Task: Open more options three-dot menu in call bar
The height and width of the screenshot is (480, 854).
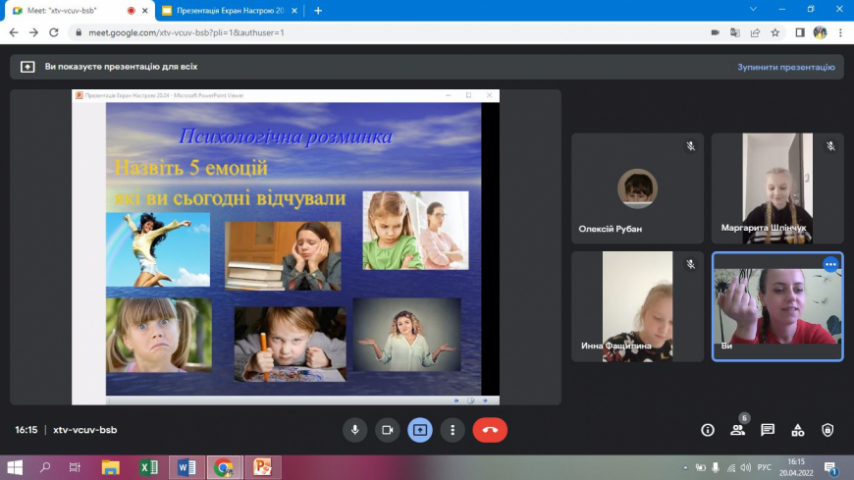Action: 453,430
